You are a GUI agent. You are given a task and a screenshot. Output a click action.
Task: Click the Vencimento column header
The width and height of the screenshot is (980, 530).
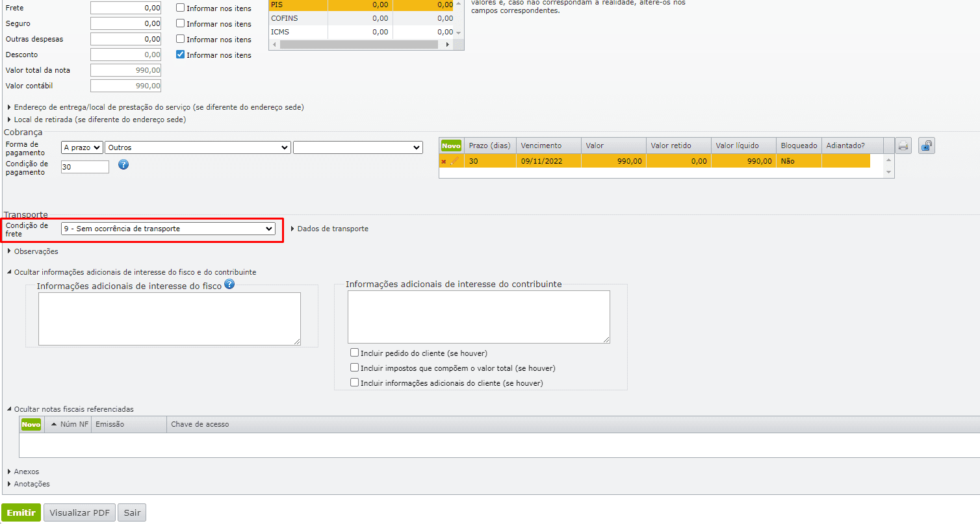(549, 145)
